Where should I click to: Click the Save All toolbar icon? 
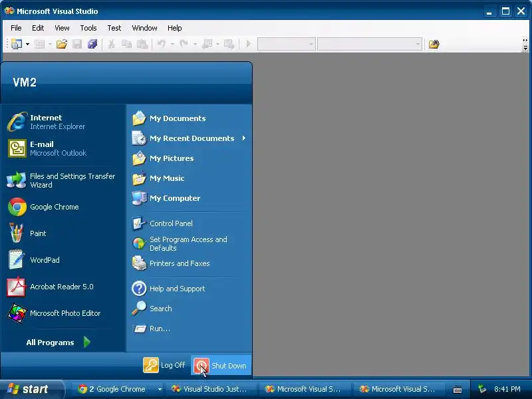click(x=92, y=44)
